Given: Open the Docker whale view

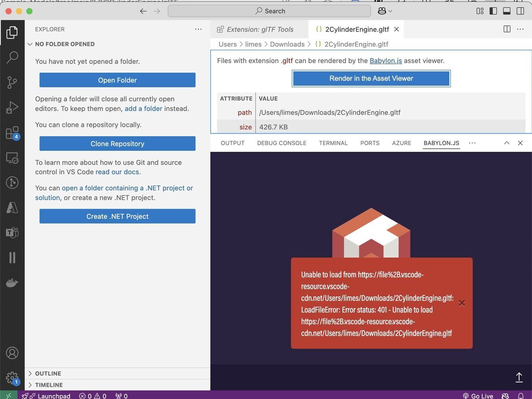Looking at the screenshot, I should [x=12, y=283].
